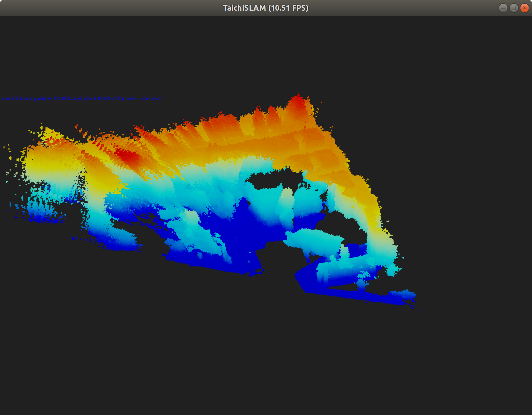Close the TaichiSLAM window
The width and height of the screenshot is (532, 415).
(x=524, y=8)
